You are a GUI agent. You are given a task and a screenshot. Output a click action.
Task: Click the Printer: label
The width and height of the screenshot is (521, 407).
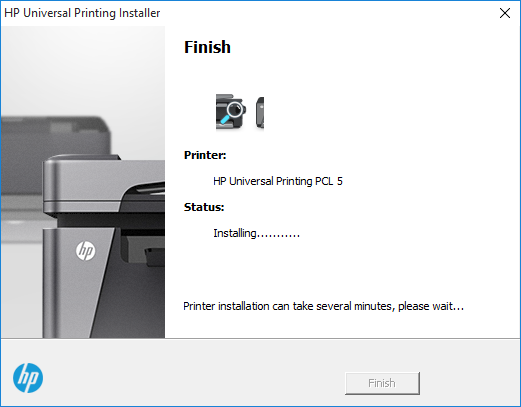(205, 155)
